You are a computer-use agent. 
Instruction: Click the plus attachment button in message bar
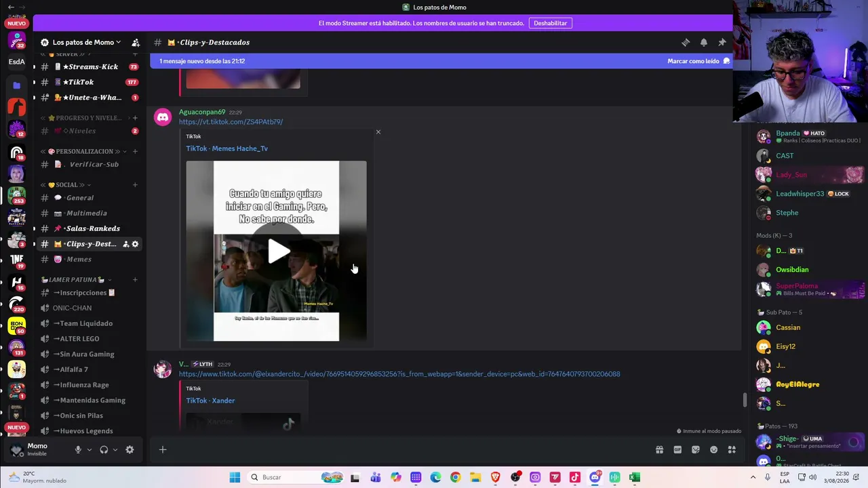tap(163, 449)
